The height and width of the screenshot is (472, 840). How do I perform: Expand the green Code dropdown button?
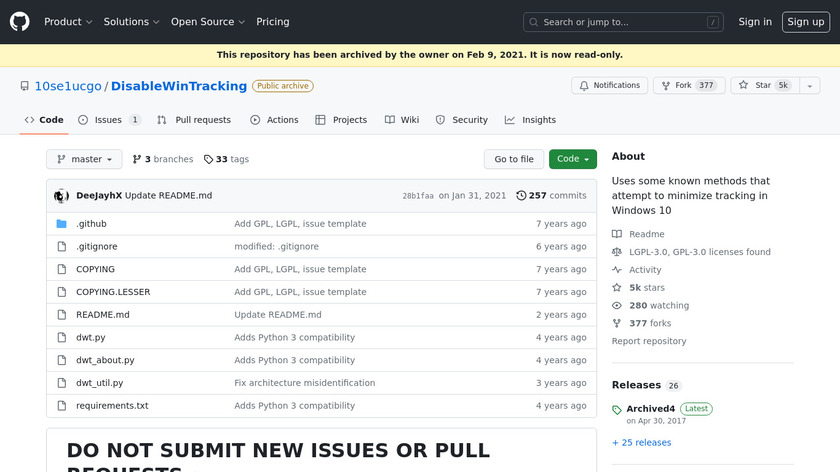572,159
